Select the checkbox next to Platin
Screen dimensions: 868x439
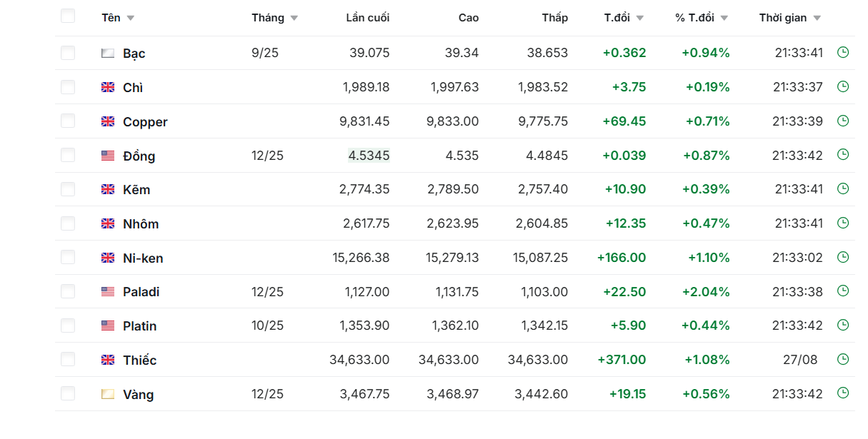68,326
